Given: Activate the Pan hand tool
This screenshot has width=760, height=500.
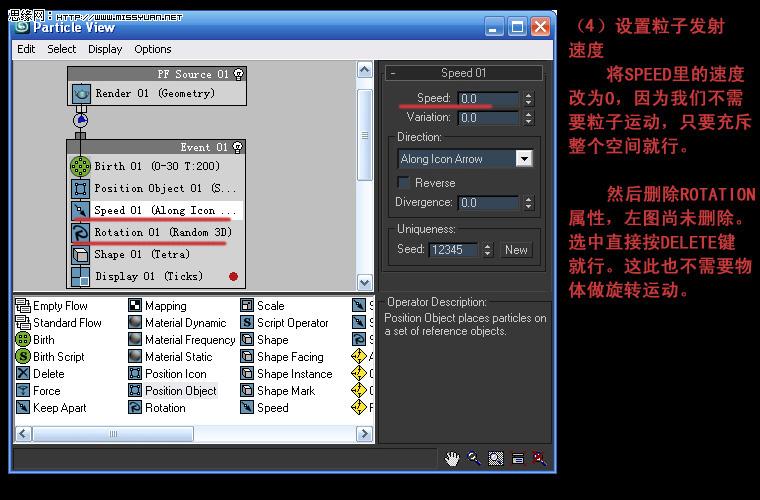Looking at the screenshot, I should [452, 458].
